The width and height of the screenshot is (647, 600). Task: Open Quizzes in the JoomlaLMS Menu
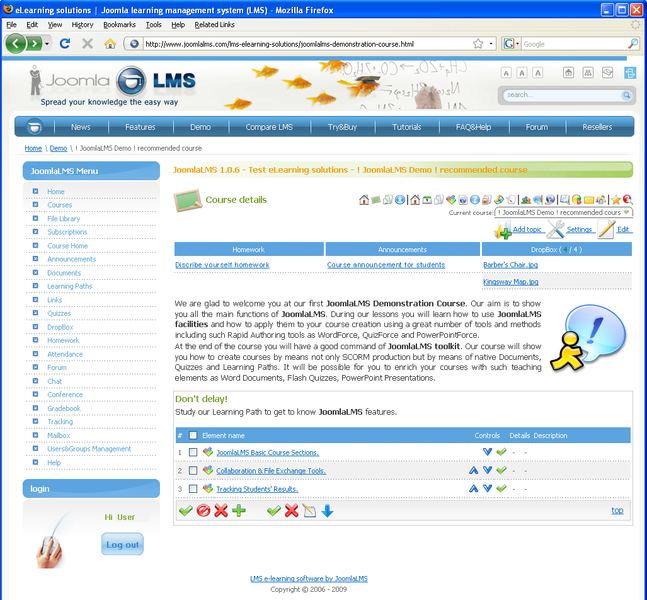[x=59, y=313]
